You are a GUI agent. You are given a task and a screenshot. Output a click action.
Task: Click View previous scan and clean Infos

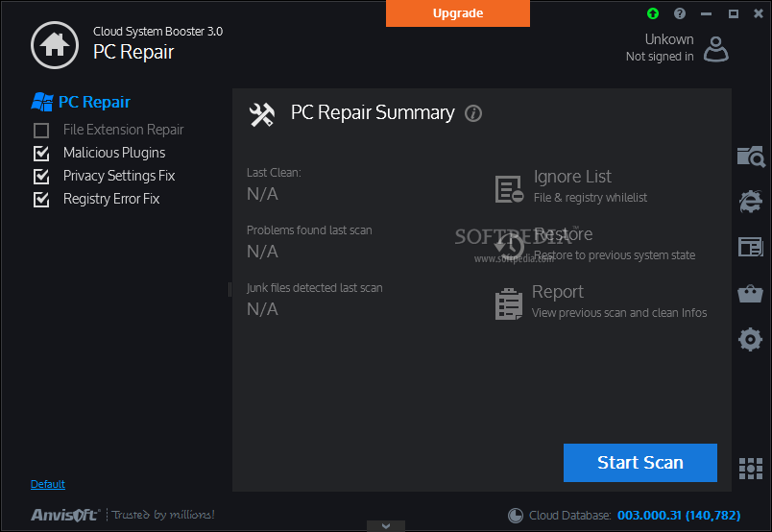[x=619, y=313]
